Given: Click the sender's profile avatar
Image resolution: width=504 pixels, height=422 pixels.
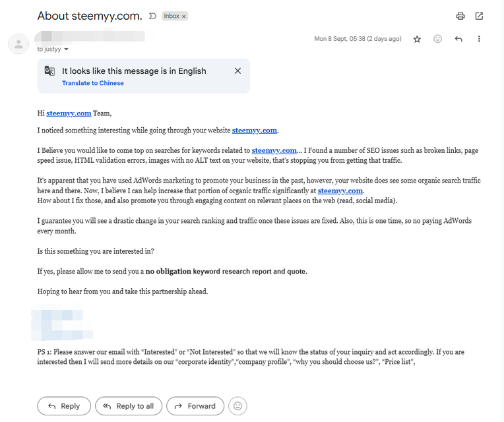Looking at the screenshot, I should pos(19,44).
